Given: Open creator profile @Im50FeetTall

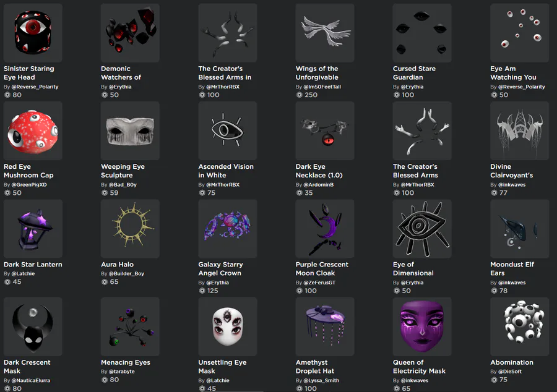Looking at the screenshot, I should (322, 87).
